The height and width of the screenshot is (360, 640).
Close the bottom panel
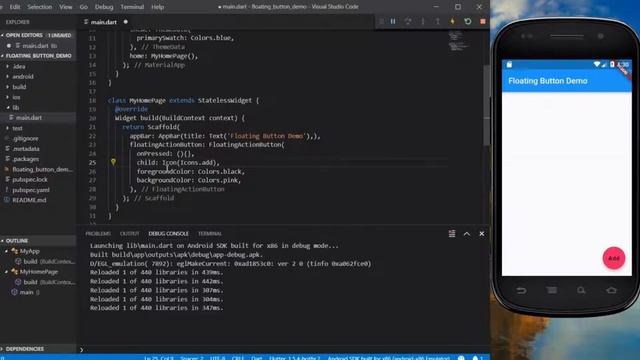point(482,233)
